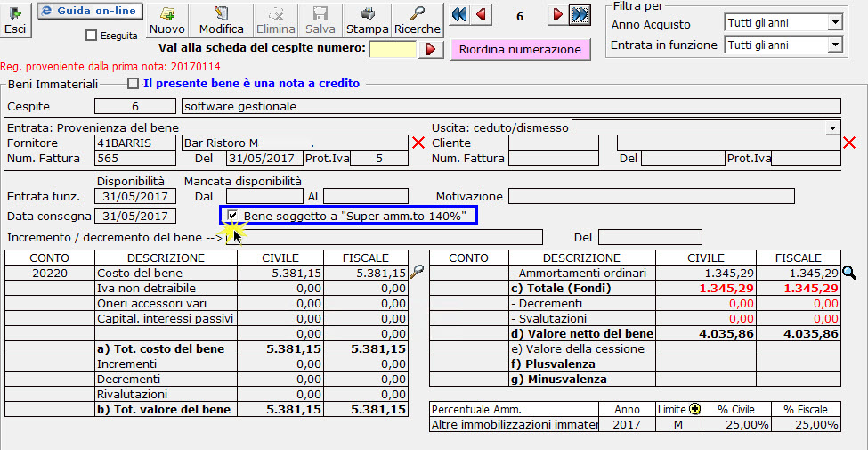Click Mancata disponibilità Al field
Viewport: 868px width, 450px height.
click(x=366, y=196)
